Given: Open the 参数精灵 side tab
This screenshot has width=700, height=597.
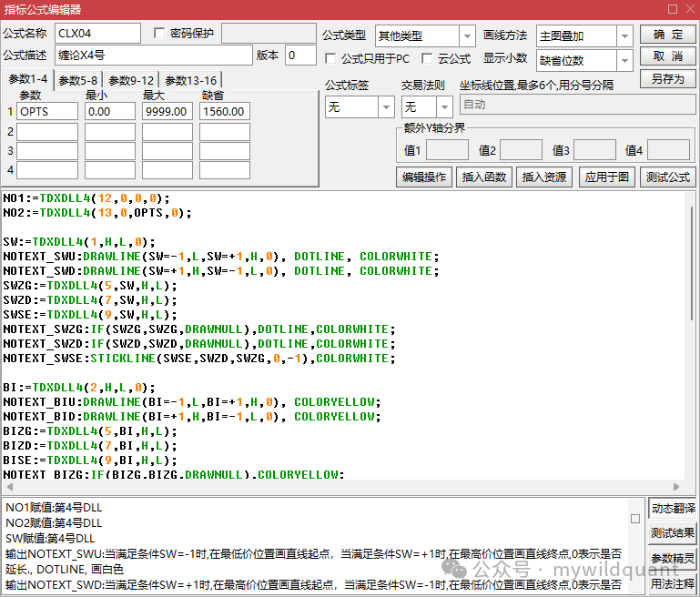Looking at the screenshot, I should tap(673, 558).
